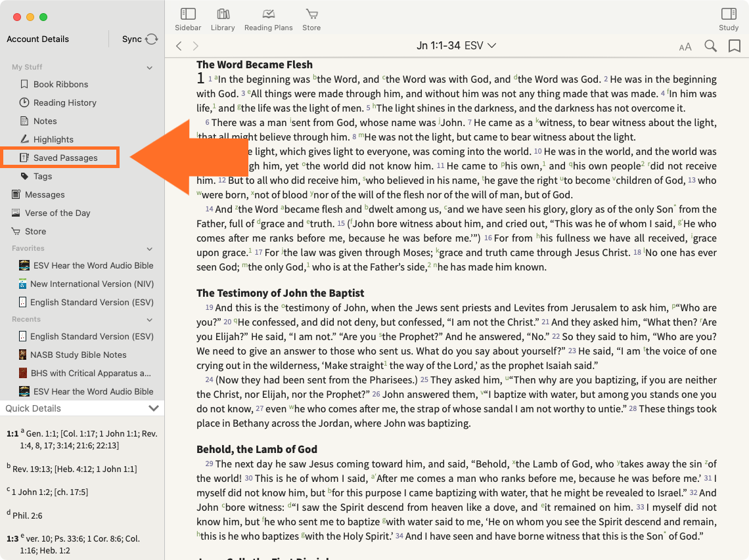This screenshot has height=560, width=749.
Task: Click verse number 14 in the passage
Action: [209, 209]
